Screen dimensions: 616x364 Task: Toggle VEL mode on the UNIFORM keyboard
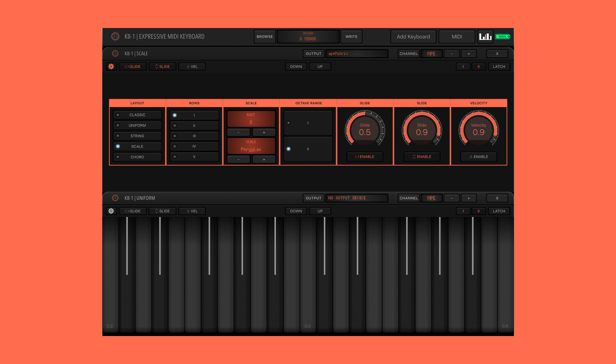(192, 211)
